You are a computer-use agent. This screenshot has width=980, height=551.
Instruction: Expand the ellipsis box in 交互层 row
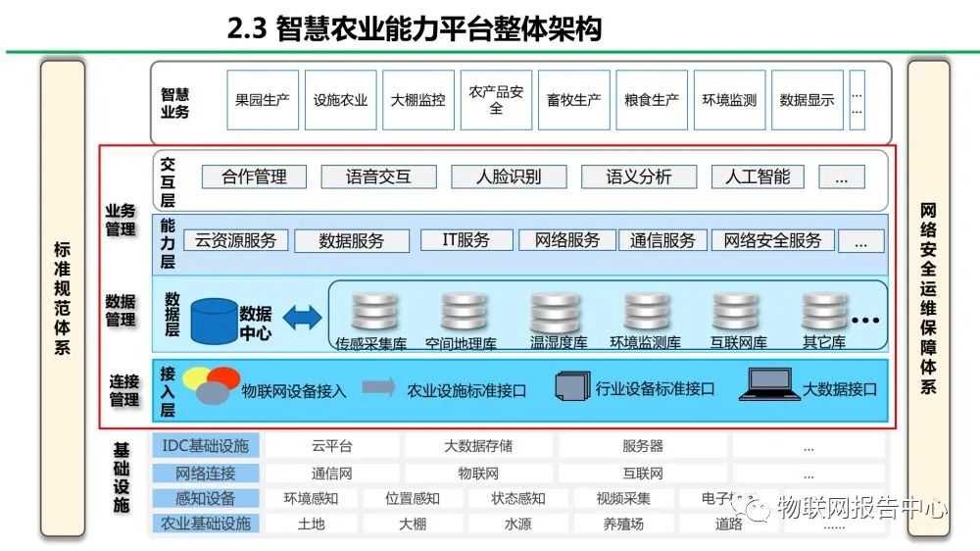[x=842, y=177]
